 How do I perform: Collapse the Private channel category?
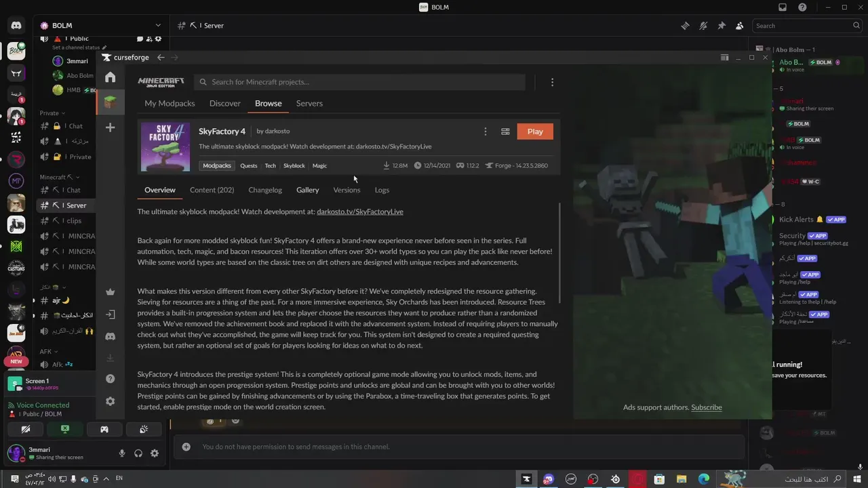tap(52, 113)
